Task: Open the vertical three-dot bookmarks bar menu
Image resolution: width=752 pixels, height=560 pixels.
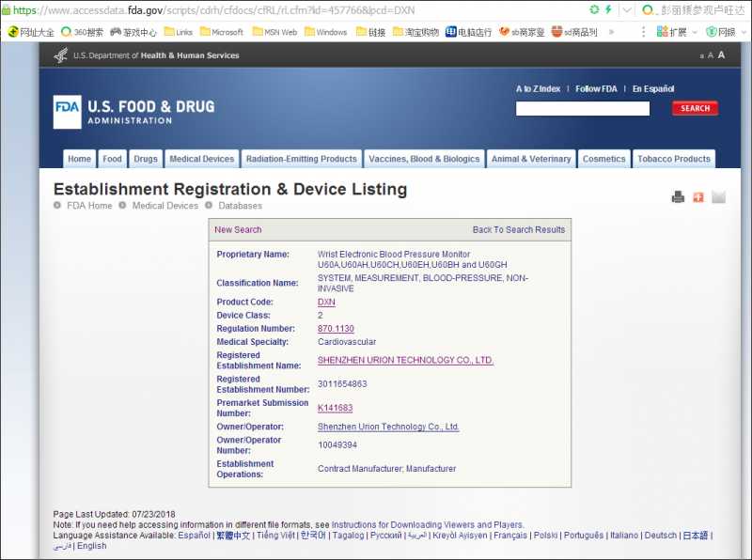Action: click(x=643, y=32)
